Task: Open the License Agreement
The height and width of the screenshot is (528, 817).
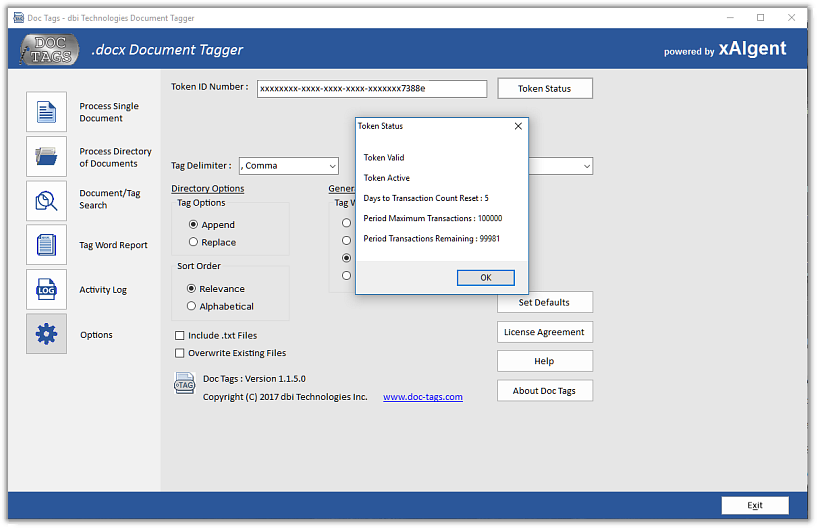Action: click(544, 332)
